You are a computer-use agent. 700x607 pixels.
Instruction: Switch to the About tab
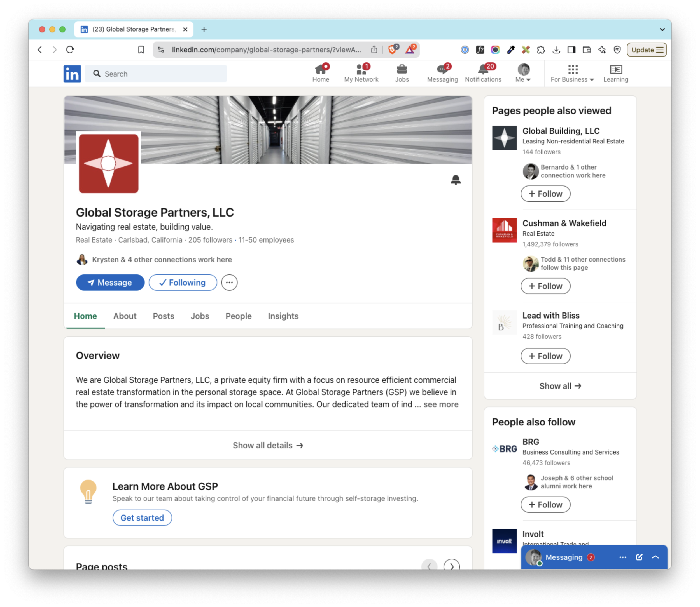(x=125, y=316)
